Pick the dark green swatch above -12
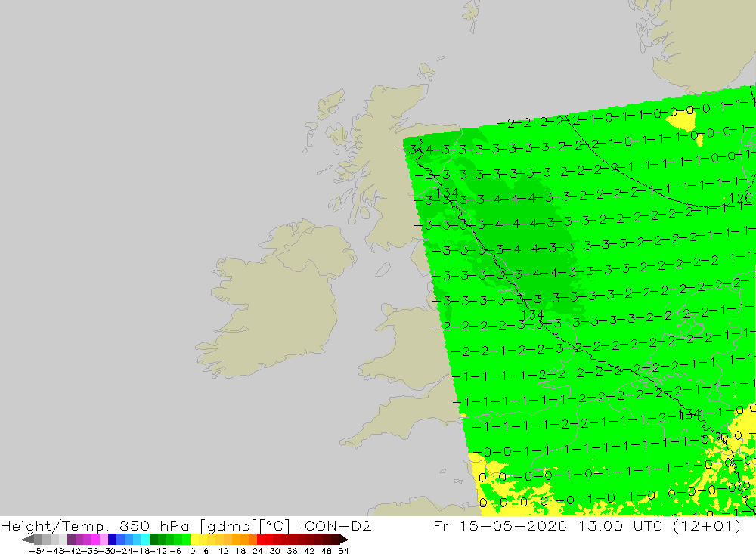Screen dimensions: 756x554 click(x=153, y=539)
